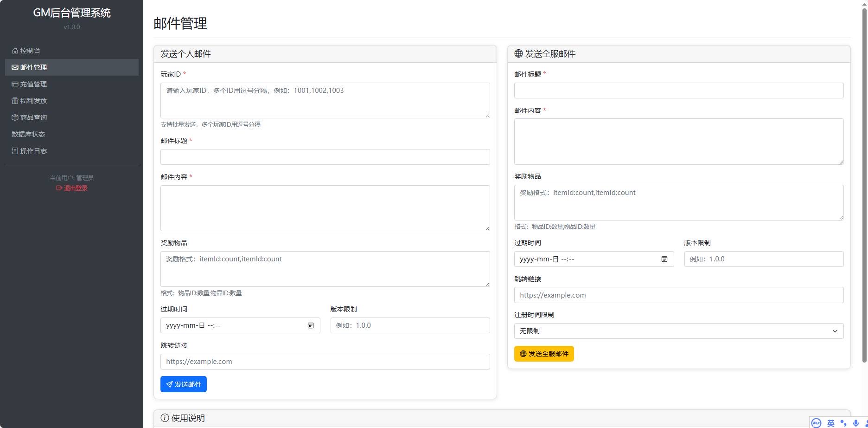Viewport: 868px width, 428px height.
Task: Toggle the 英 language mode indicator
Action: tap(831, 423)
